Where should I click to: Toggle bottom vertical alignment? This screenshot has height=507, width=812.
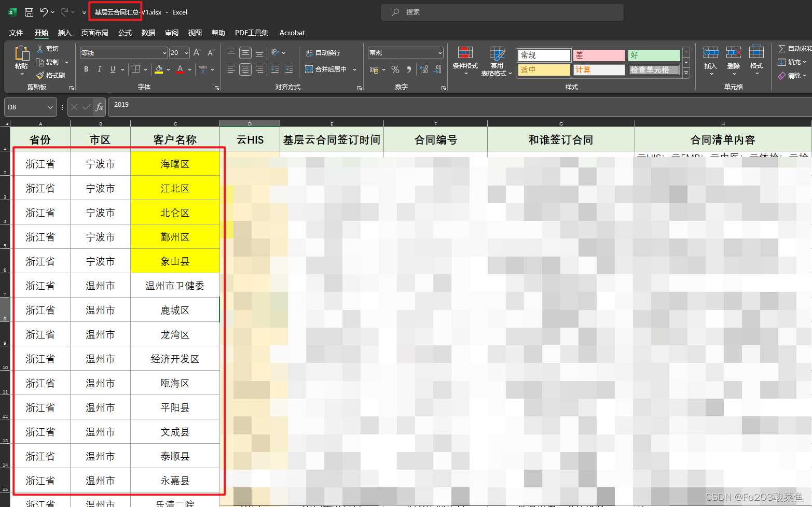pyautogui.click(x=259, y=53)
